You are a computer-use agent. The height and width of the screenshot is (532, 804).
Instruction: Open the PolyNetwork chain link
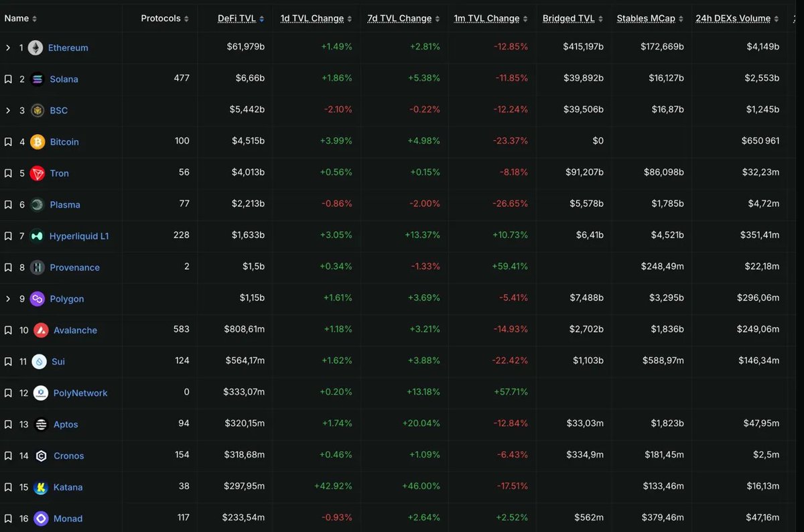coord(80,393)
